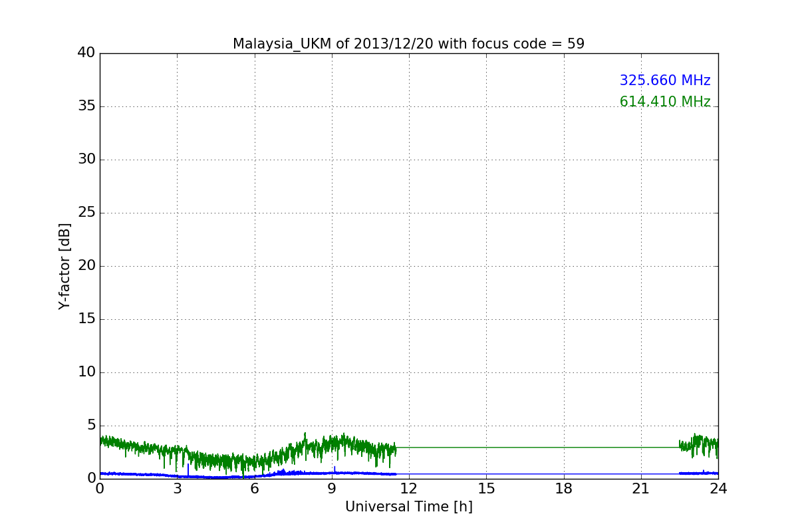Click the y-axis tick label '5'
The image size is (798, 532).
(91, 426)
